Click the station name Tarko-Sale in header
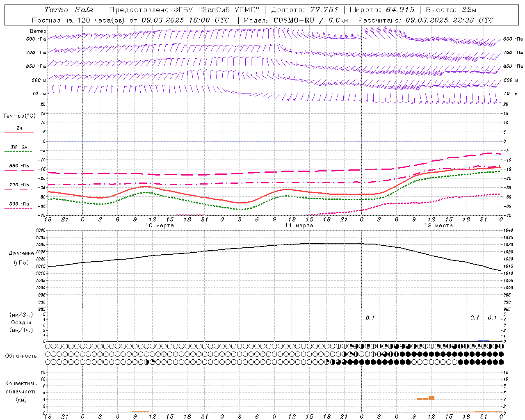 (x=69, y=10)
